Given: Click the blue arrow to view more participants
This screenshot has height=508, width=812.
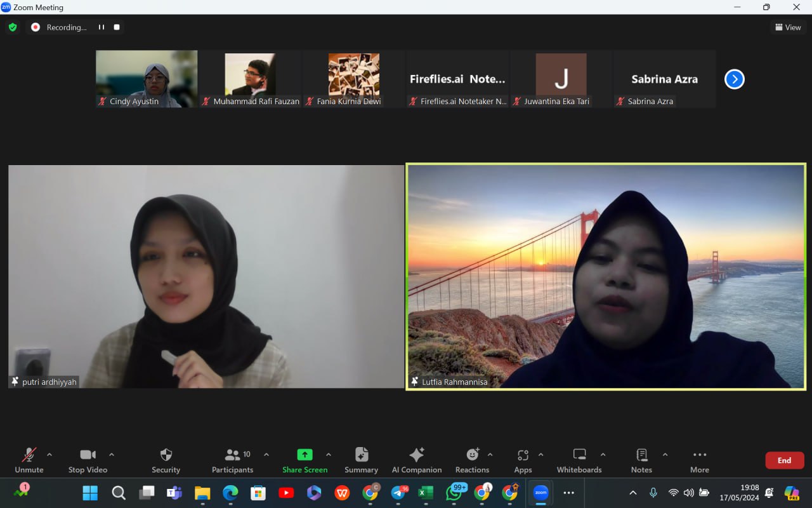Looking at the screenshot, I should (x=734, y=79).
